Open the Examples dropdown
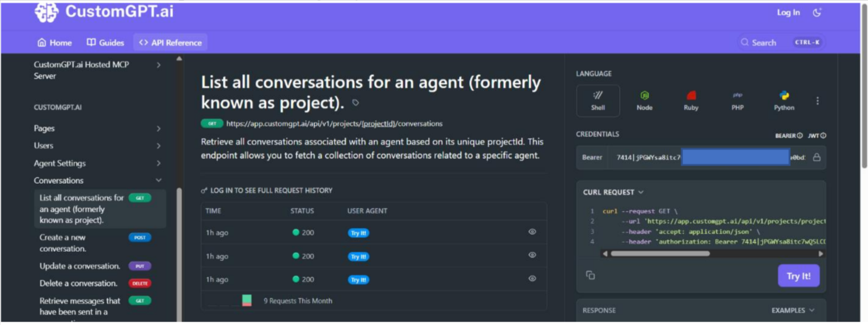Screen dimensions: 868x325 pyautogui.click(x=793, y=310)
